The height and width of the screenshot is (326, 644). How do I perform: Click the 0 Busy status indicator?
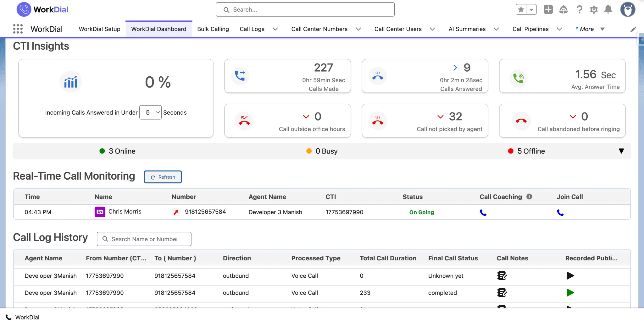coord(322,151)
